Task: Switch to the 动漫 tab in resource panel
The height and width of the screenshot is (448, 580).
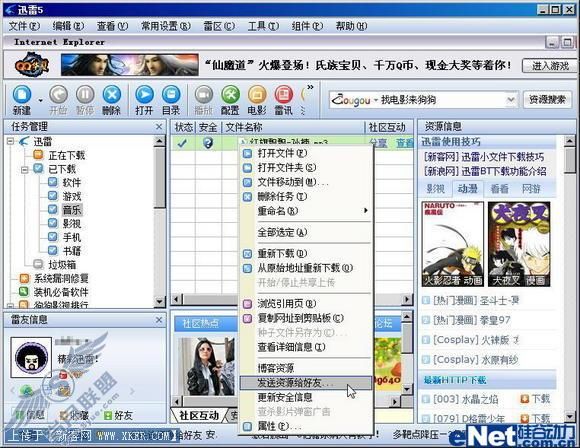Action: tap(468, 189)
